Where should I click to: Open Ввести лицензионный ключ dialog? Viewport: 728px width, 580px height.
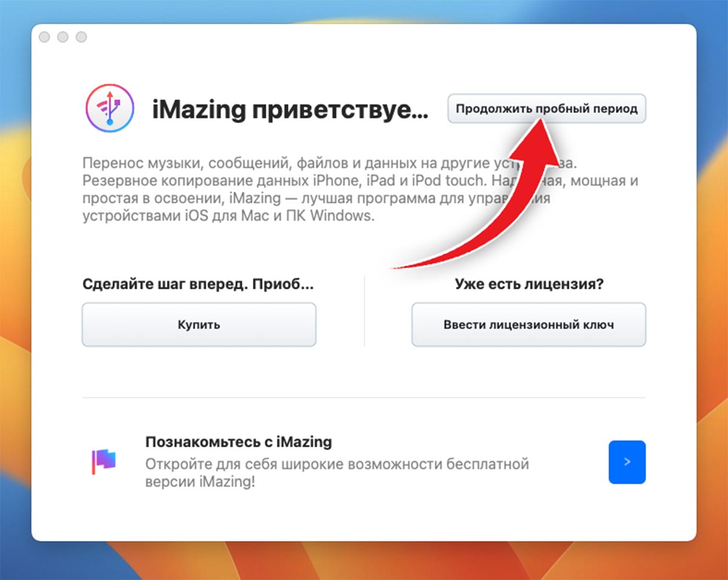[x=528, y=325]
